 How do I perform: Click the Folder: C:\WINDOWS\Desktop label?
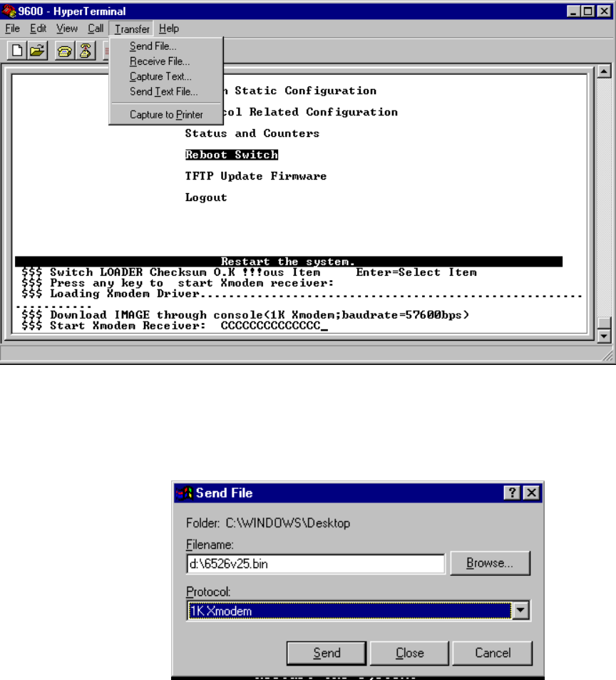pyautogui.click(x=267, y=523)
